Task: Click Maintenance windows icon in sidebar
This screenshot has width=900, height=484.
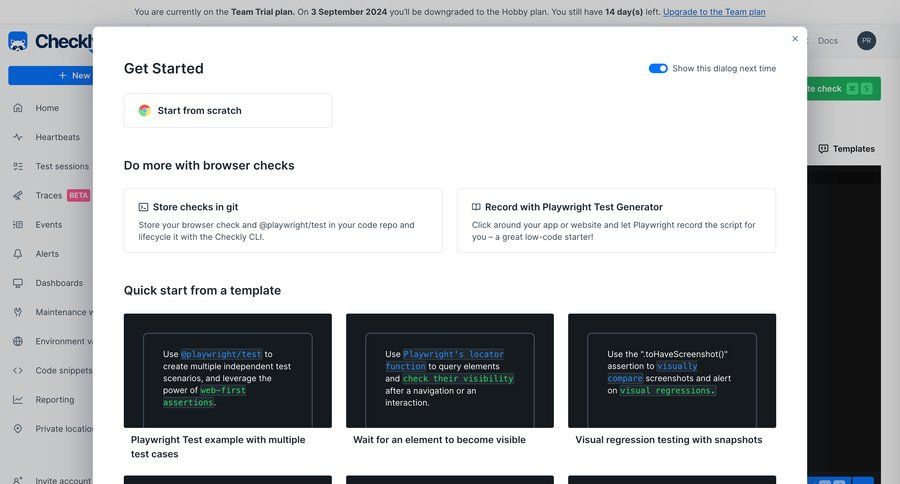Action: tap(18, 312)
